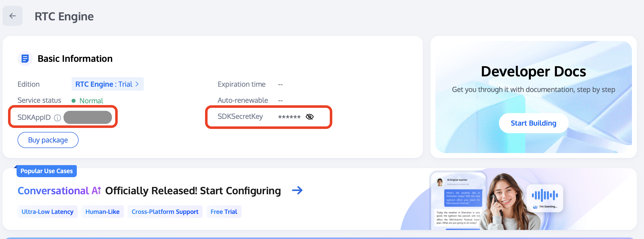Select the Free Trial tag
Screen dimensions: 644x239
(224, 212)
